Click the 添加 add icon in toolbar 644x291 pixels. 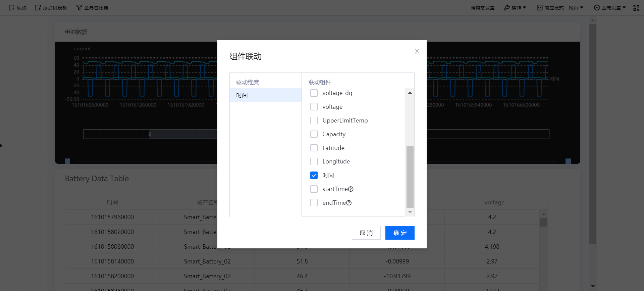coord(12,8)
